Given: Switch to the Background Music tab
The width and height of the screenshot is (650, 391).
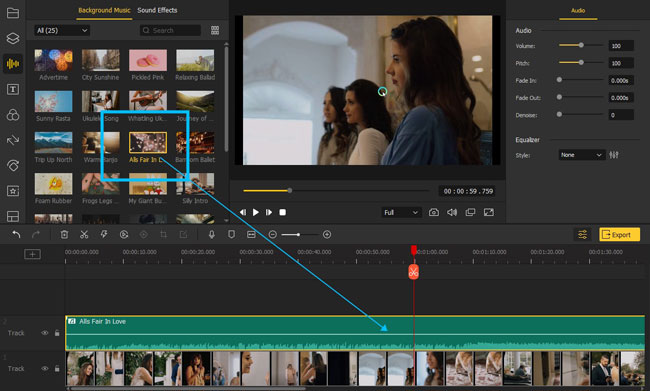Looking at the screenshot, I should click(x=104, y=10).
